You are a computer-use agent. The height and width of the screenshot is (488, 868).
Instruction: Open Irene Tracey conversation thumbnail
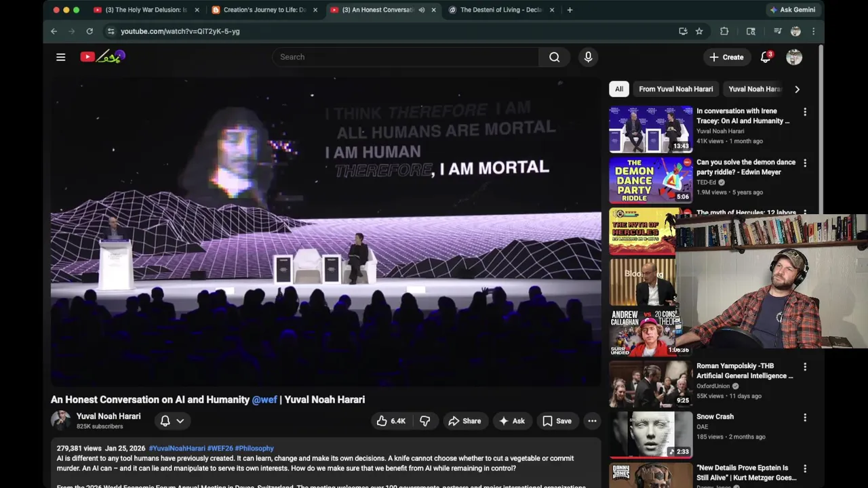click(651, 129)
